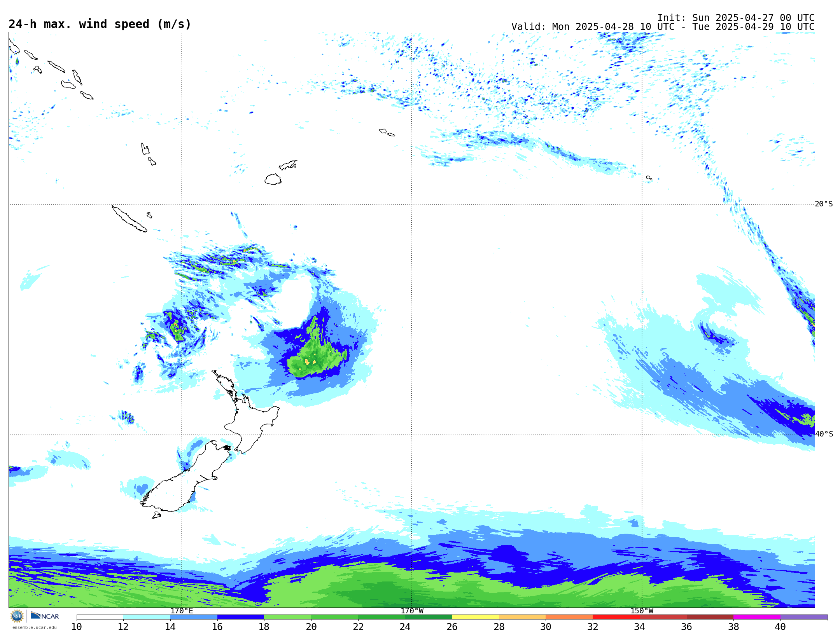Click the 40°S latitude label
Image resolution: width=840 pixels, height=632 pixels.
click(x=824, y=434)
